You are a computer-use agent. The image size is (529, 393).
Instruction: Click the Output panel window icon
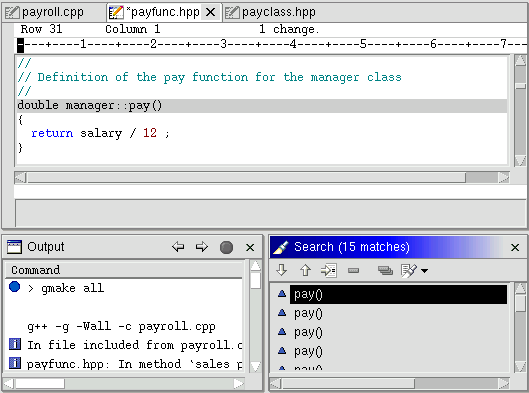[x=14, y=247]
